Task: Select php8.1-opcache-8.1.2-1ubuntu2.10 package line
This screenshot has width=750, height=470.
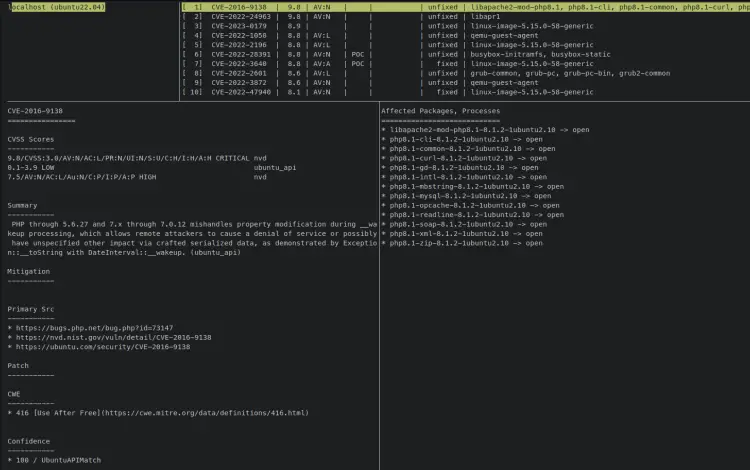Action: [470, 206]
